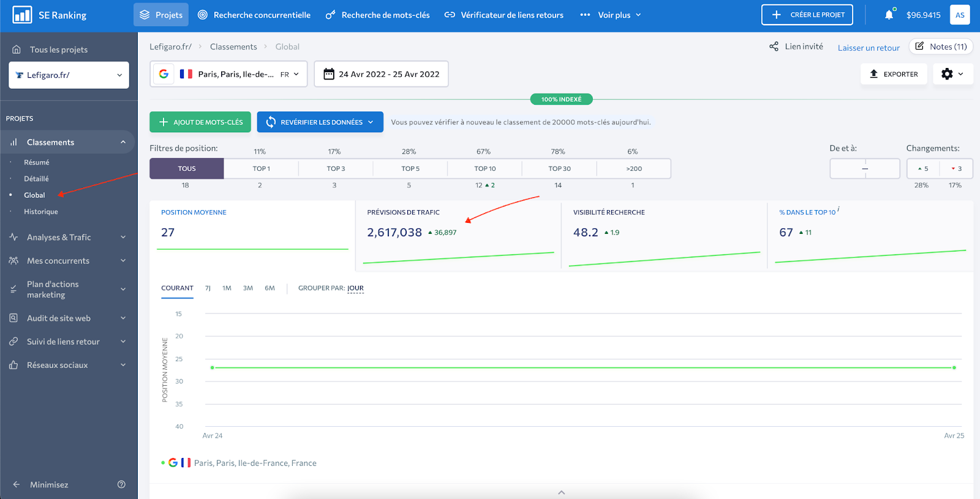Open Vérificateur de liens retours

[504, 15]
